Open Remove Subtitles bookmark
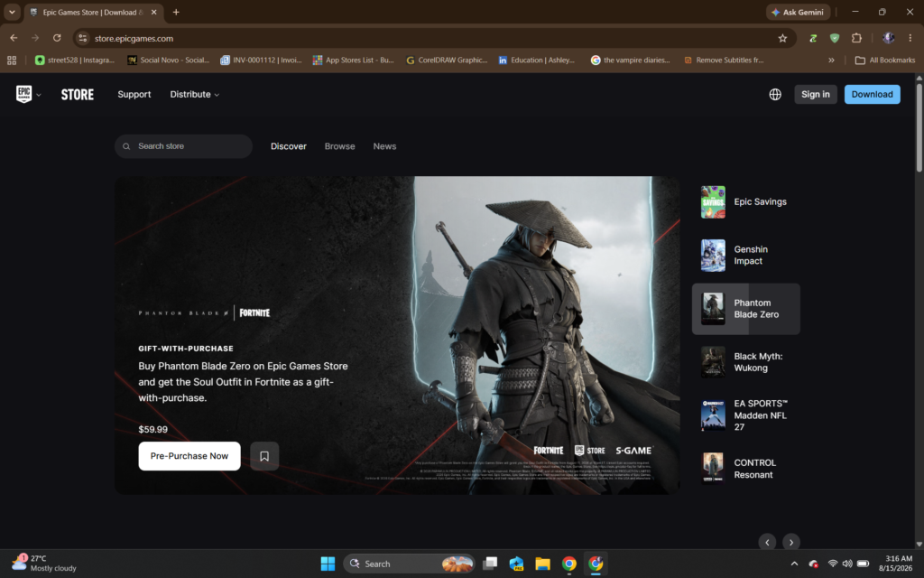The height and width of the screenshot is (578, 924). point(725,61)
